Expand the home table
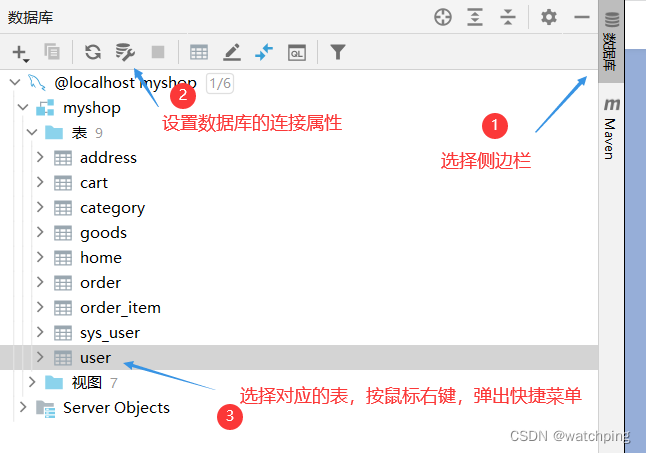This screenshot has width=646, height=453. click(x=40, y=257)
